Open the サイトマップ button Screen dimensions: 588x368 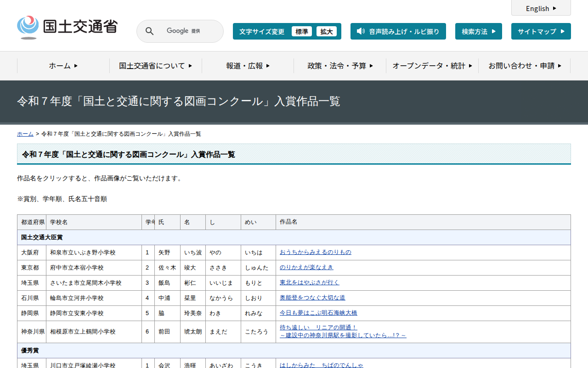click(541, 31)
